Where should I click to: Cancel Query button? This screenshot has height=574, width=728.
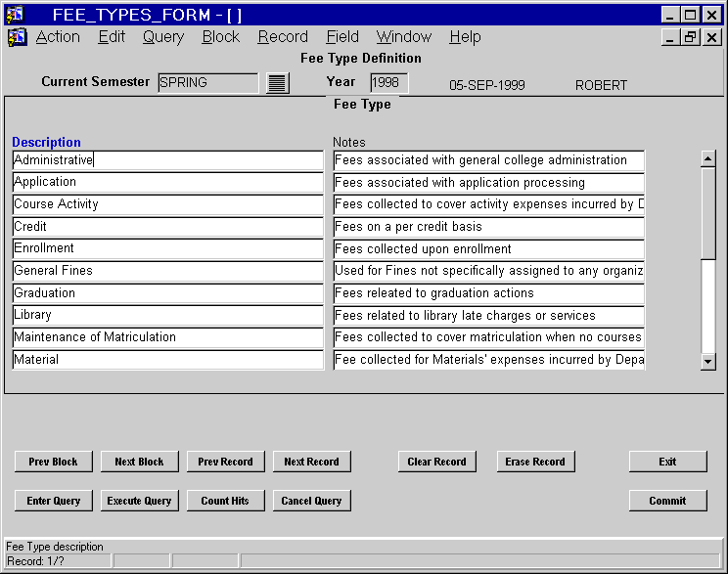pos(311,501)
